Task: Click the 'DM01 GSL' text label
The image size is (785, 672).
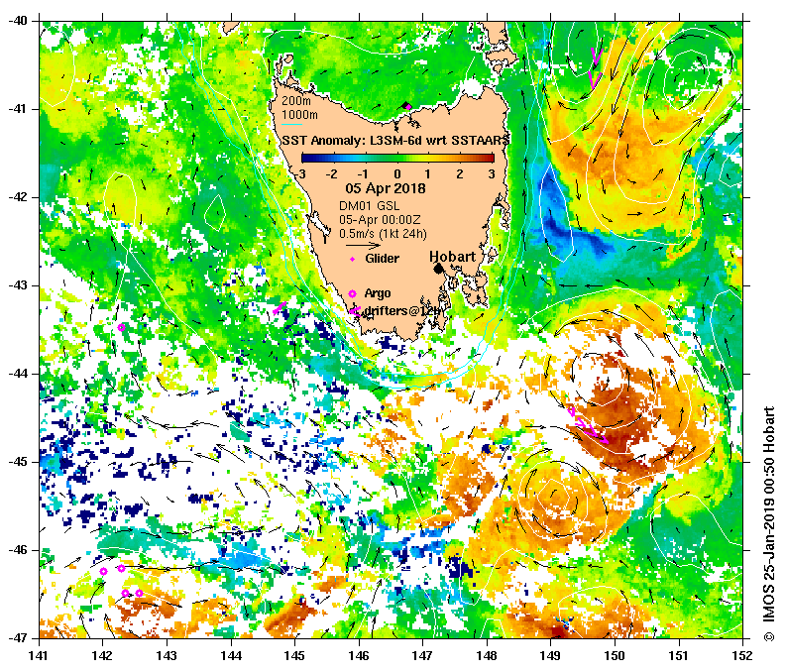Action: pyautogui.click(x=370, y=206)
